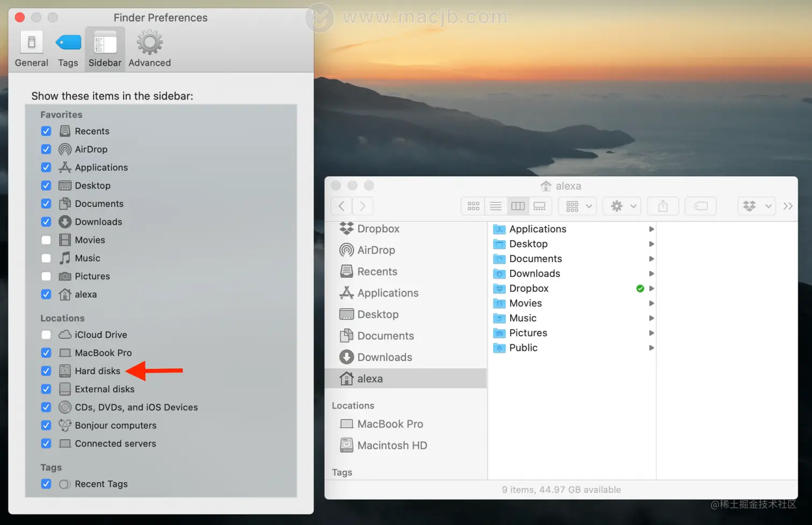
Task: Select MacBook Pro under Locations in Finder
Action: (407, 425)
